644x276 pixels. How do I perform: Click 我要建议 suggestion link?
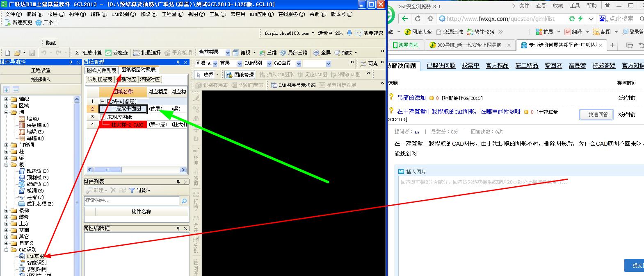(x=370, y=33)
